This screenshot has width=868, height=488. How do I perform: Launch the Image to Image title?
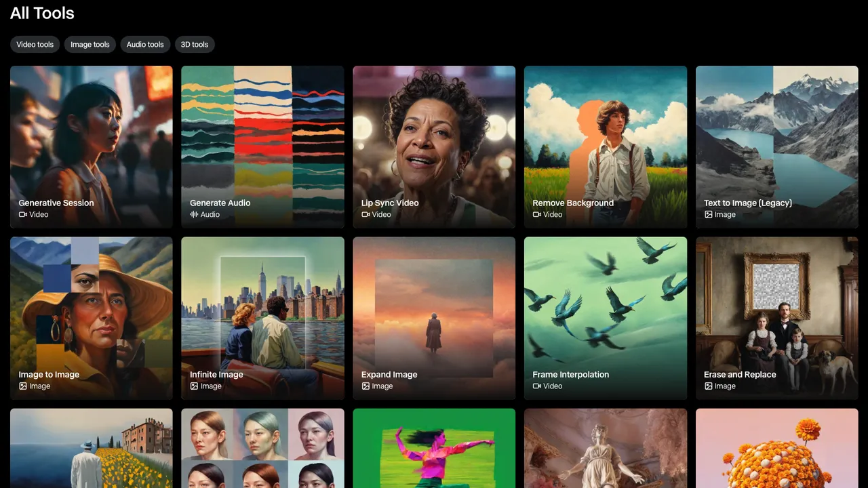(49, 374)
